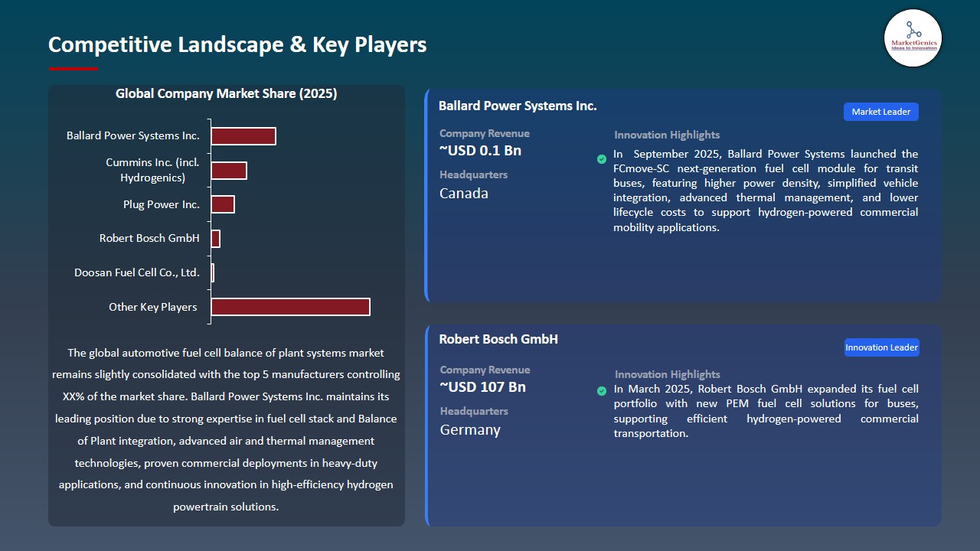Click Company Revenue label in Bosch card
The image size is (980, 551).
tap(485, 370)
